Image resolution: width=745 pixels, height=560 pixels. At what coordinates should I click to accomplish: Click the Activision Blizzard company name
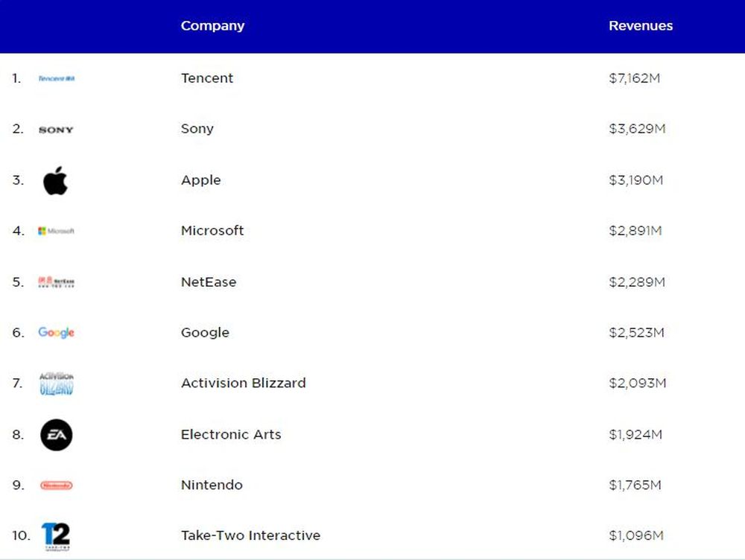[243, 383]
